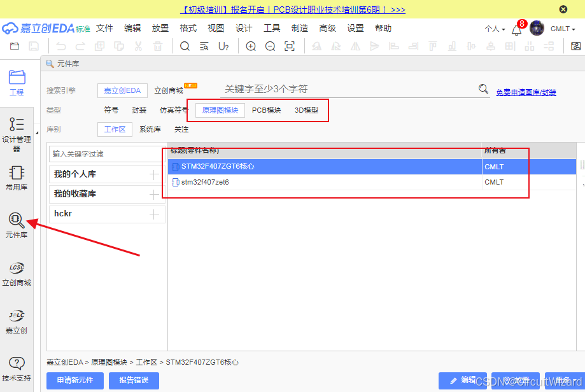Open the 制造 menu

pos(300,29)
